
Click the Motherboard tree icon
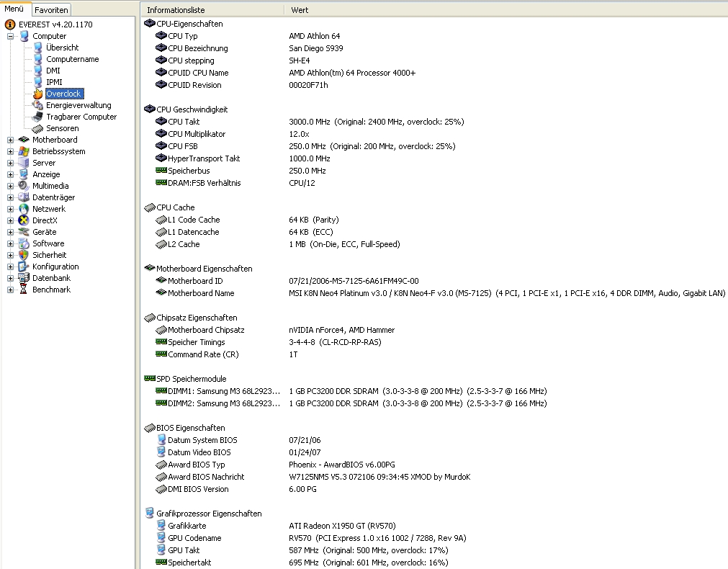point(24,140)
